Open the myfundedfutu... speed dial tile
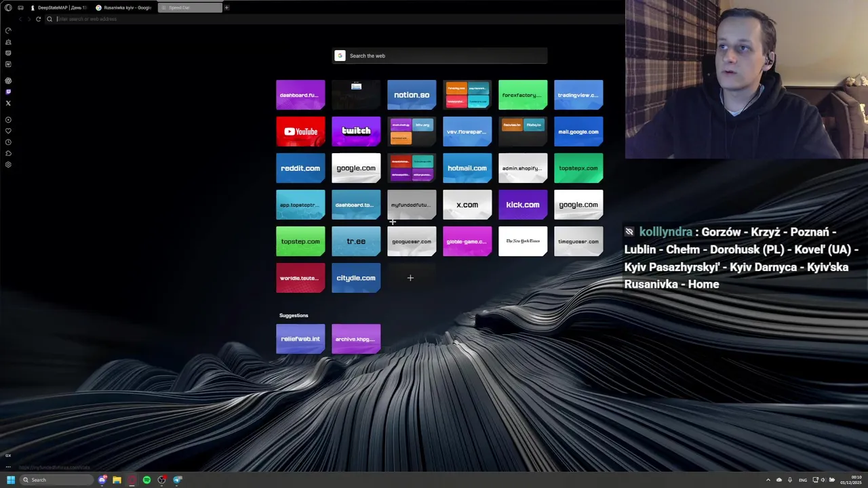This screenshot has height=488, width=868. (412, 205)
